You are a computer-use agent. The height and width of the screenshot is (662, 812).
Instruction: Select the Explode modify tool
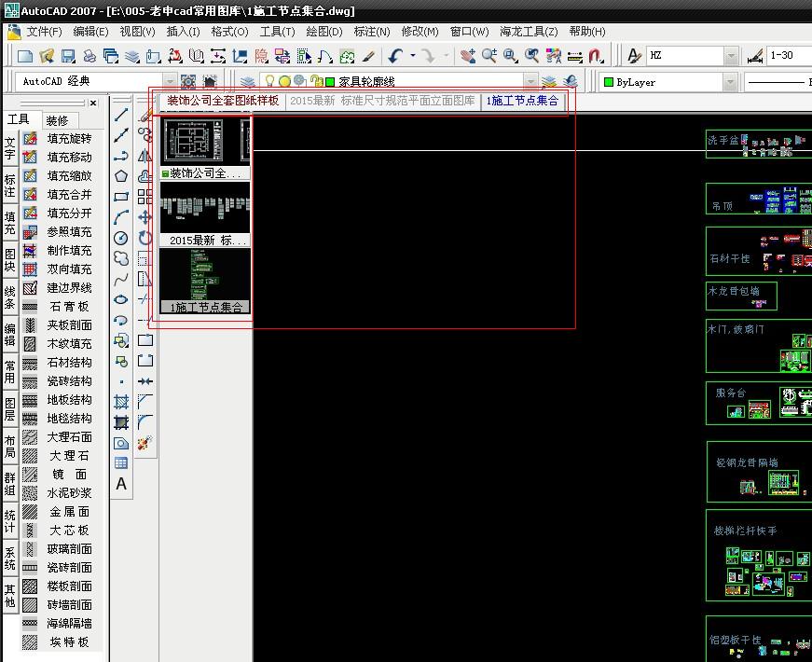coord(145,443)
